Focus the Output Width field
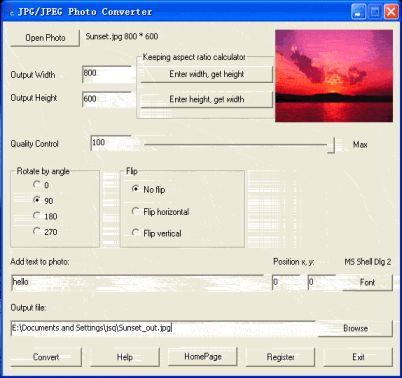The width and height of the screenshot is (402, 378). (107, 74)
